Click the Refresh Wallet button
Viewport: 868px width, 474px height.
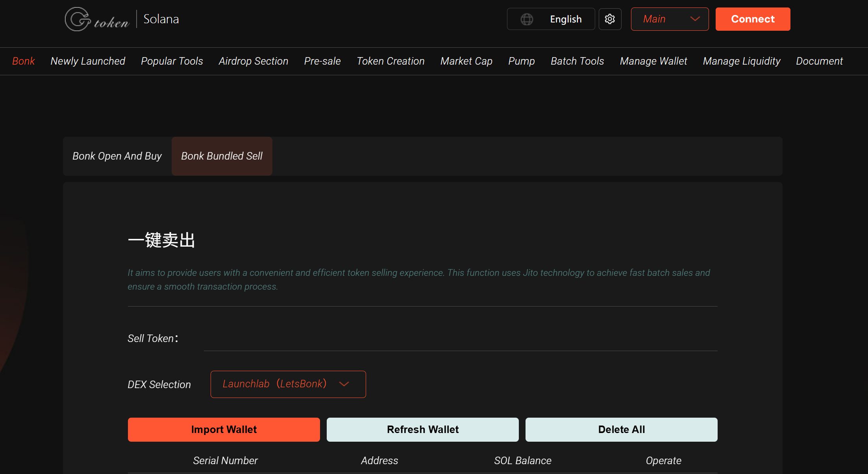coord(422,429)
